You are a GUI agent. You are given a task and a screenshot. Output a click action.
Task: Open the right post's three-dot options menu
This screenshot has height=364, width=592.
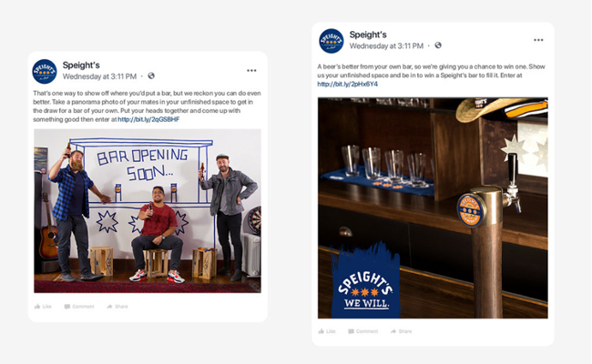[538, 40]
